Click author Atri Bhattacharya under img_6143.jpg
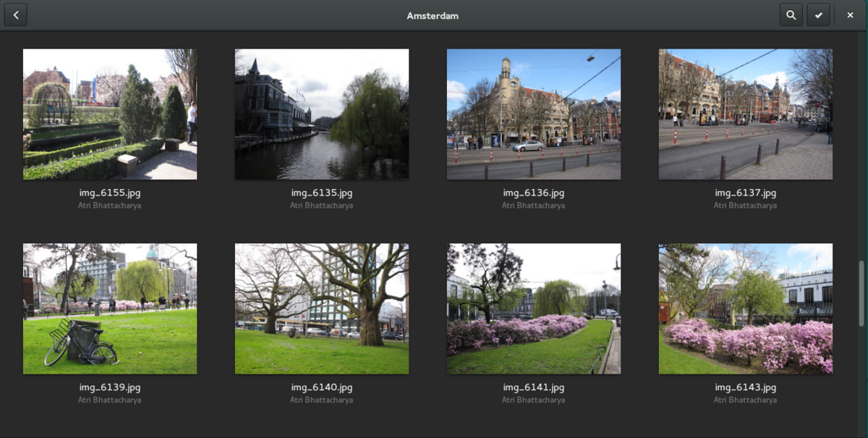The width and height of the screenshot is (868, 438). coord(746,400)
